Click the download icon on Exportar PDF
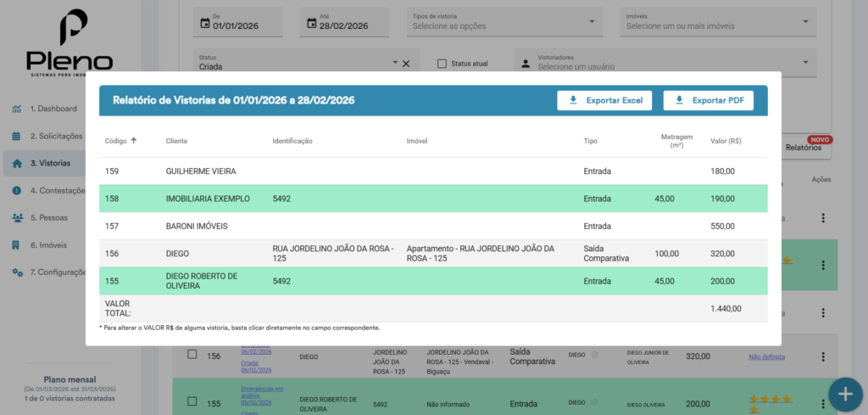The height and width of the screenshot is (415, 868). (x=679, y=100)
